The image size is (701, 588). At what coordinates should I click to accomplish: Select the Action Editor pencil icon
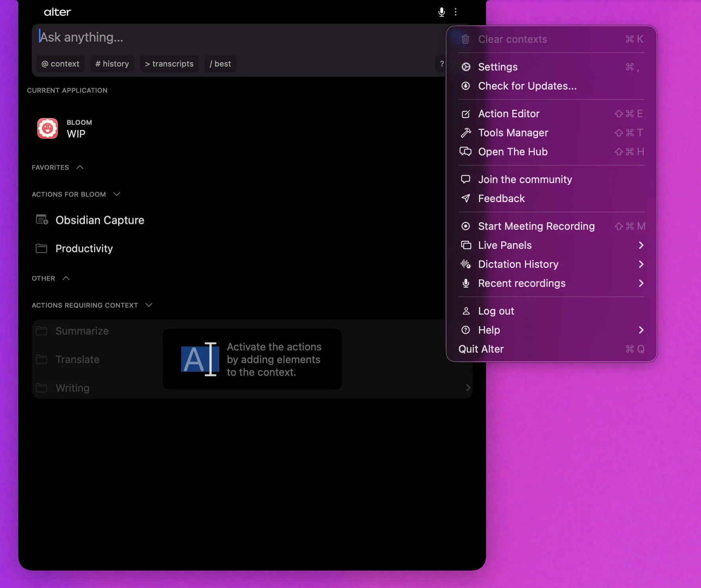point(465,114)
